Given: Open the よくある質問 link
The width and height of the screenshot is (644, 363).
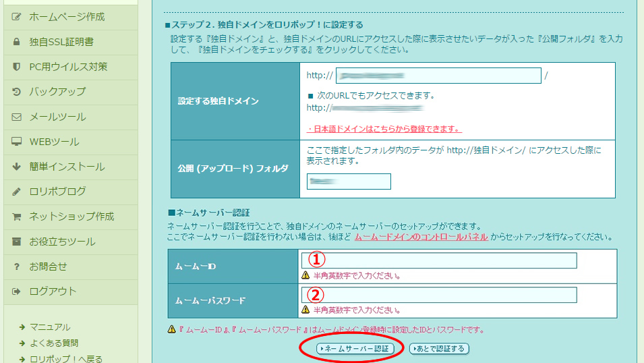Looking at the screenshot, I should coord(54,343).
